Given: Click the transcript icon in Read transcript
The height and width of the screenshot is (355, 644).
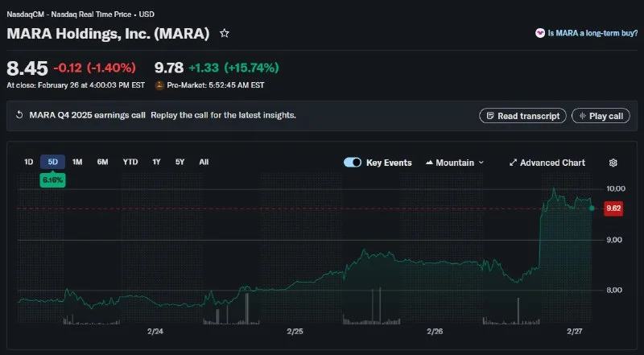Looking at the screenshot, I should coord(489,116).
